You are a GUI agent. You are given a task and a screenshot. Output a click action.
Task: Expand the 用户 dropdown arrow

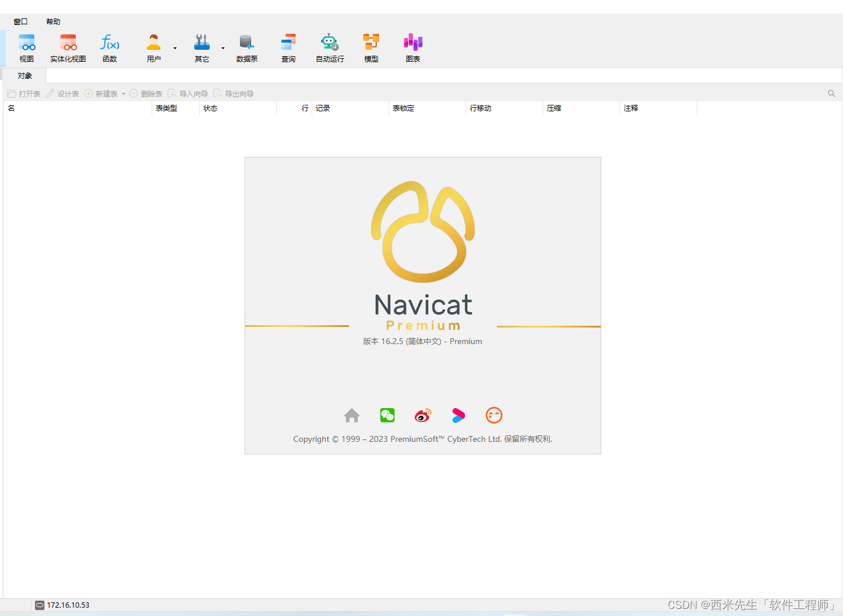click(175, 47)
